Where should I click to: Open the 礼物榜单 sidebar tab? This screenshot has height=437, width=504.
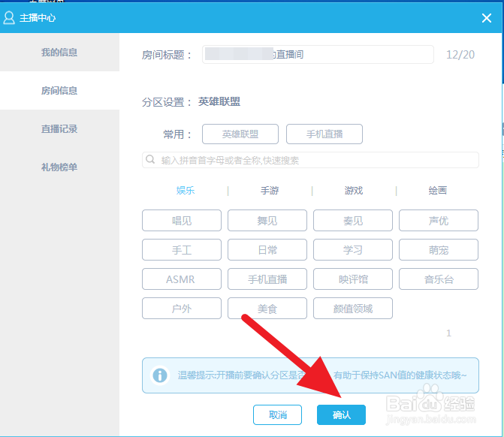59,167
